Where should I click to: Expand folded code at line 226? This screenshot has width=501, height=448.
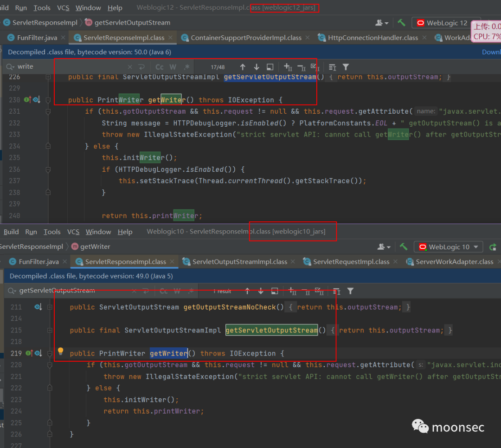click(x=48, y=77)
